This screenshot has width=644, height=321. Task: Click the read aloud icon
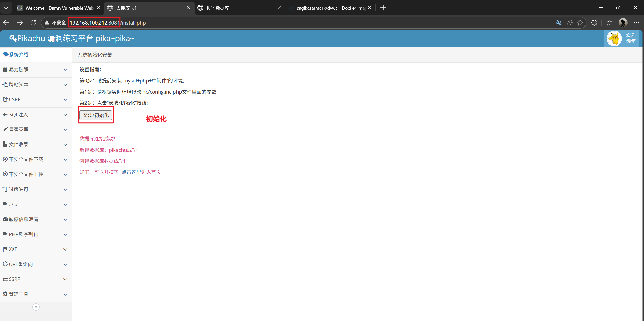click(570, 23)
